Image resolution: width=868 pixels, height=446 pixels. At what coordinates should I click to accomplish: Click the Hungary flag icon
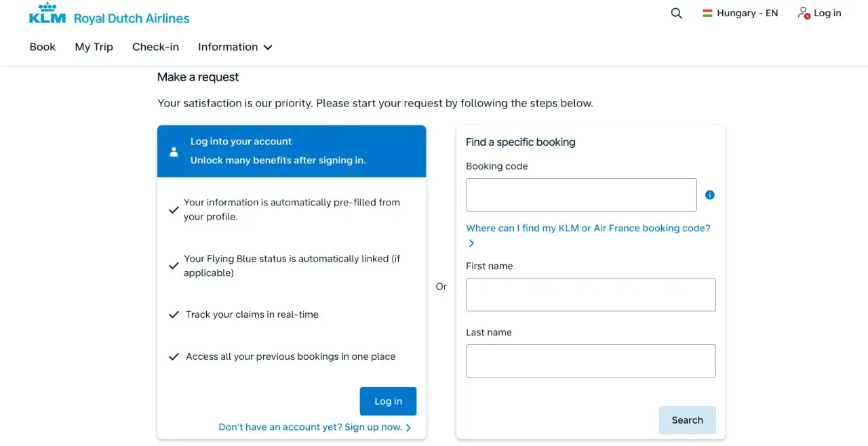[707, 13]
